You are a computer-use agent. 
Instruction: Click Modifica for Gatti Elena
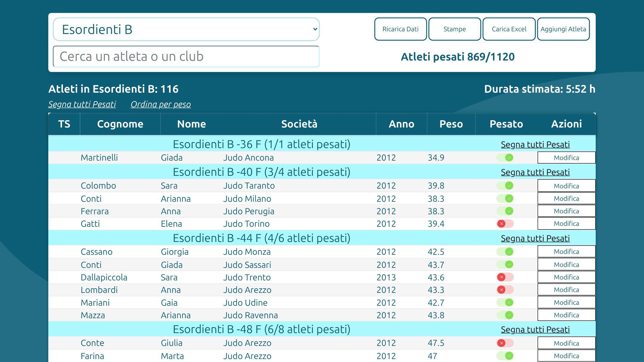click(x=566, y=223)
